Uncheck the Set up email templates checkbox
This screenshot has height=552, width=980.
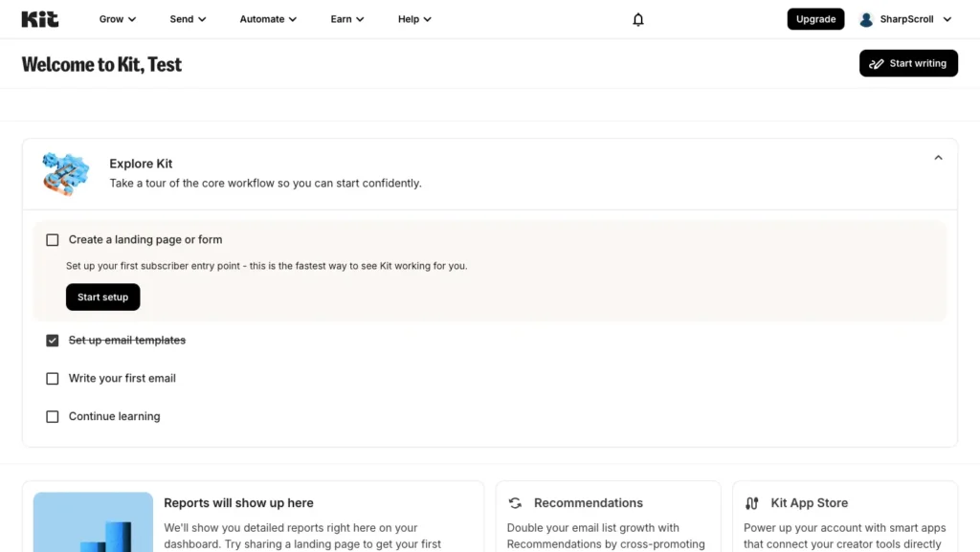(x=53, y=341)
